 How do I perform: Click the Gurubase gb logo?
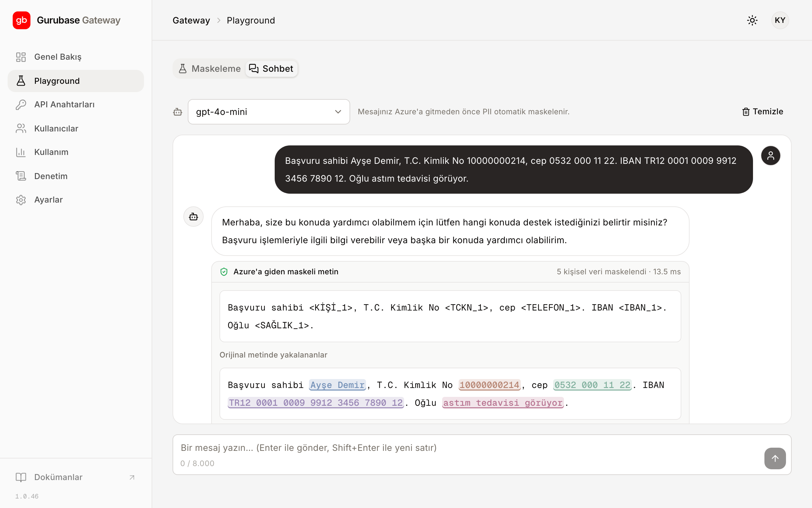(22, 20)
